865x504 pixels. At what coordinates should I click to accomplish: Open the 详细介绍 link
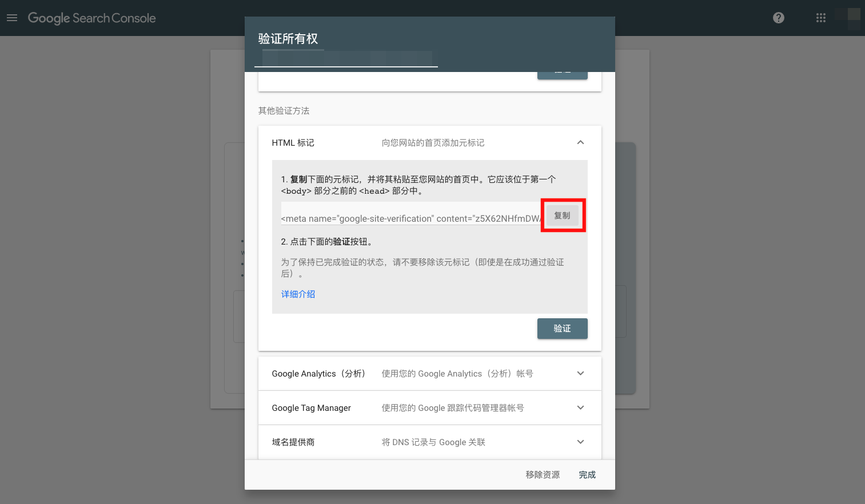click(298, 294)
